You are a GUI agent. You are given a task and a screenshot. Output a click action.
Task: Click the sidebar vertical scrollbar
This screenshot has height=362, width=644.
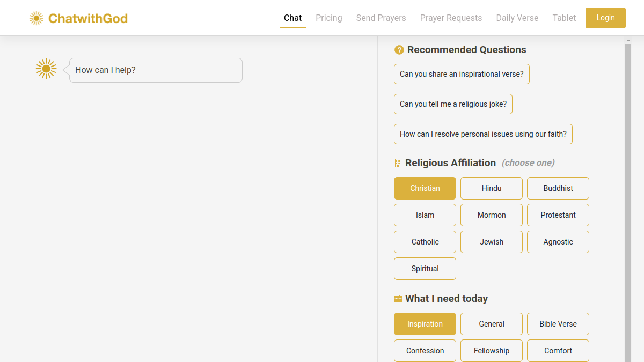628,203
